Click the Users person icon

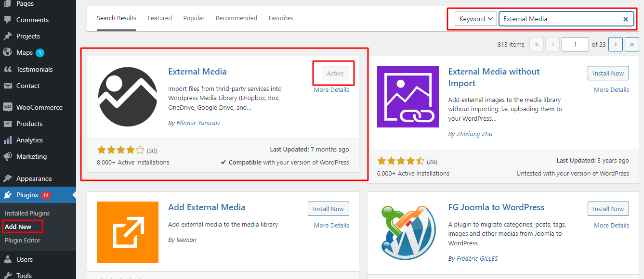[7, 259]
